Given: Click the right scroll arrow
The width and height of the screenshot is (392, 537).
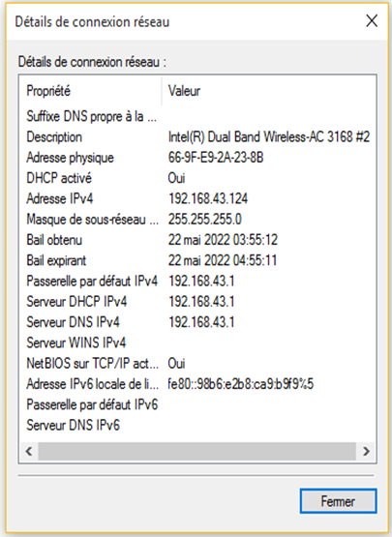Looking at the screenshot, I should click(x=366, y=451).
